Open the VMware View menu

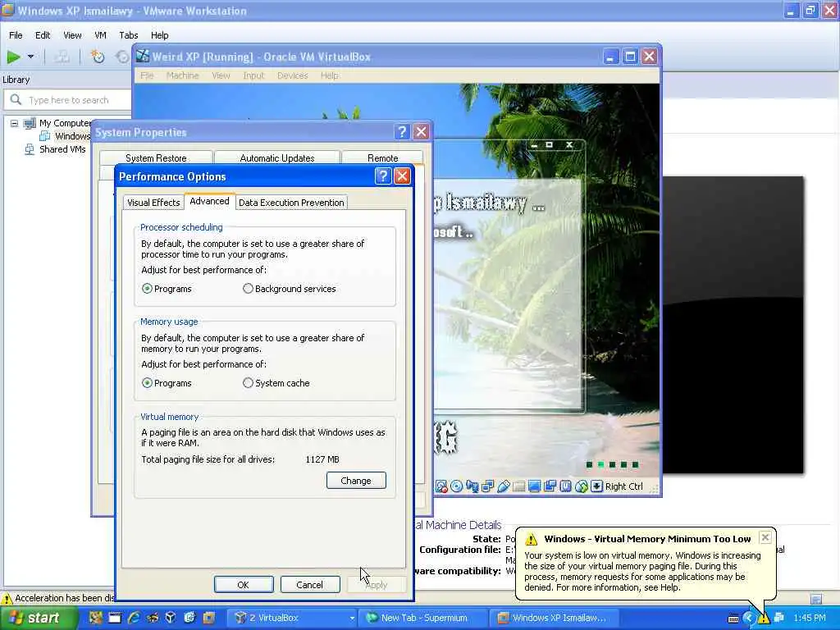click(72, 35)
